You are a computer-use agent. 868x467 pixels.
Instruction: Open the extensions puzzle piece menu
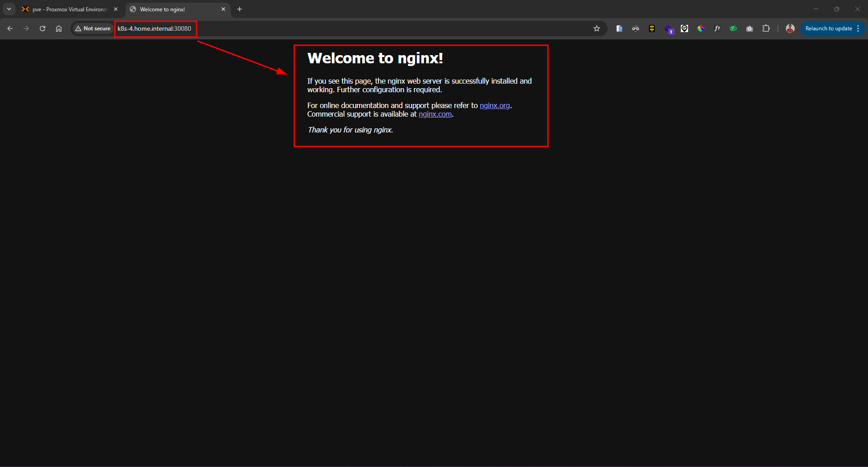[766, 28]
